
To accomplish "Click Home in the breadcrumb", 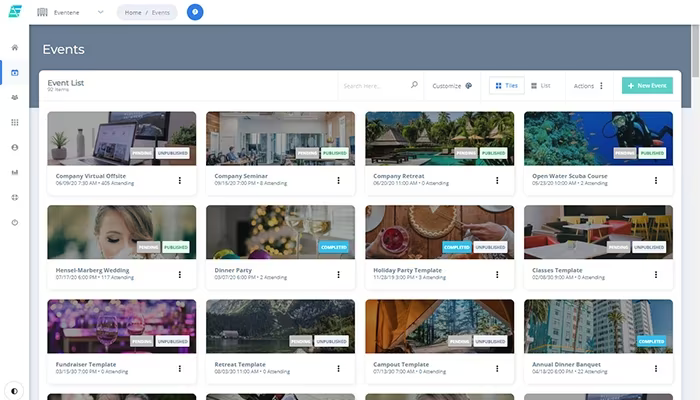I will [133, 12].
